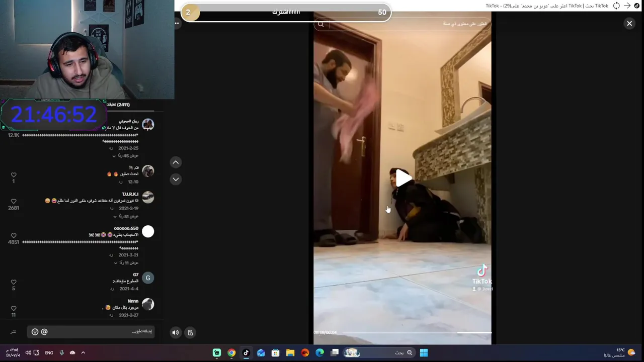Open G7's avatar with letter G
Viewport: 644px width, 362px height.
click(x=148, y=278)
